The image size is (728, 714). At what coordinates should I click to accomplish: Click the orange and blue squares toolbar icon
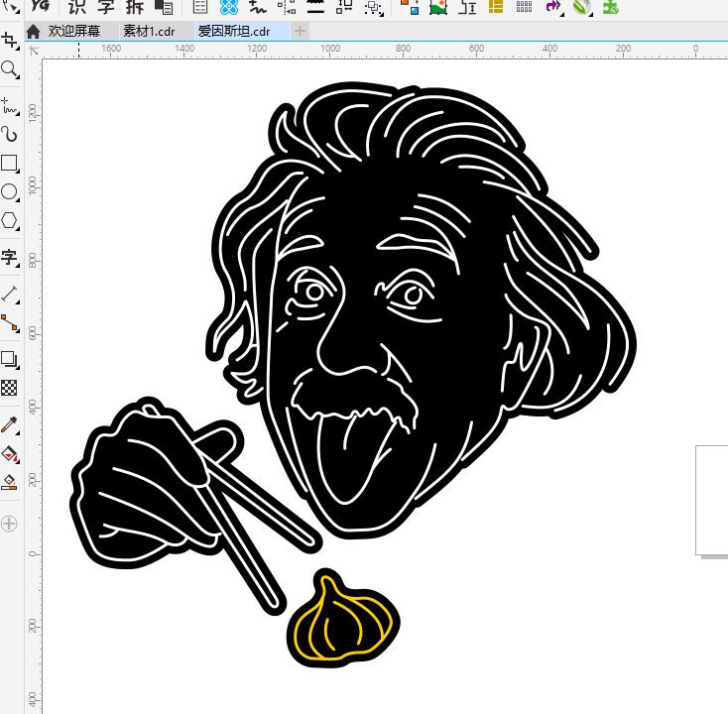pyautogui.click(x=410, y=7)
